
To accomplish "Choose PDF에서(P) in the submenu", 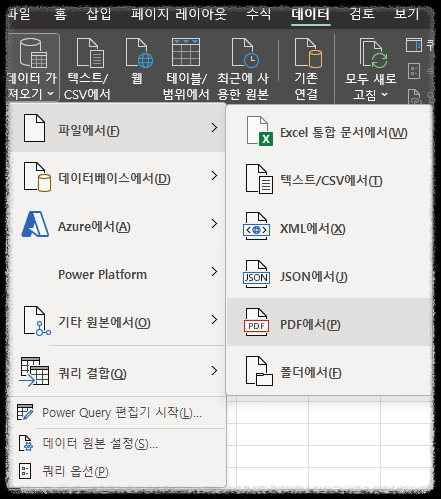I will click(x=329, y=322).
